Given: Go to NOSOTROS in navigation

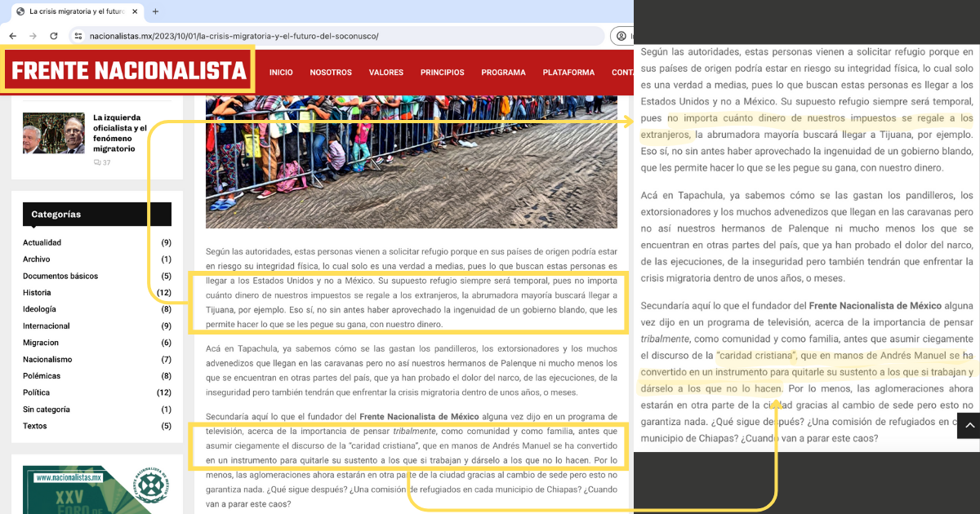Looking at the screenshot, I should click(x=331, y=73).
